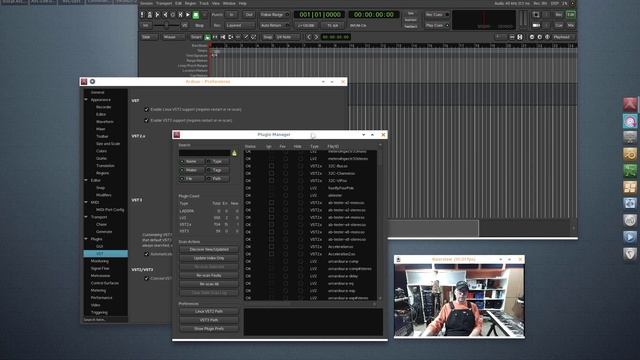
Task: Toggle the File search filter
Action: pos(191,179)
